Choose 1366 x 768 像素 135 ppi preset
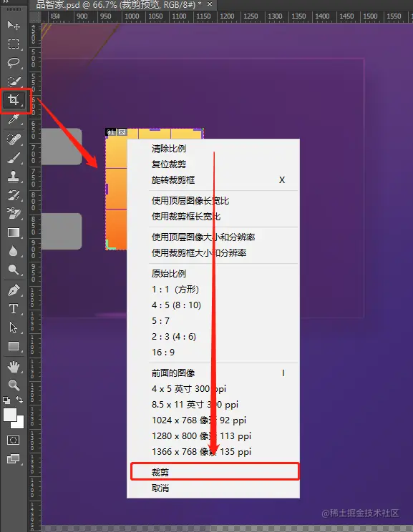This screenshot has height=532, width=413. coord(213,452)
